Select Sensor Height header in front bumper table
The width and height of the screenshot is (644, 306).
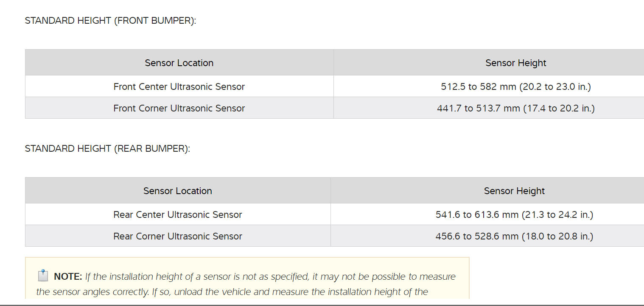(515, 63)
